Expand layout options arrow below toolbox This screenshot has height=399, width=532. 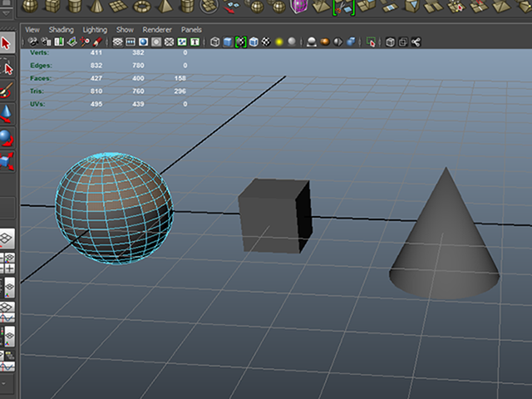pyautogui.click(x=4, y=383)
